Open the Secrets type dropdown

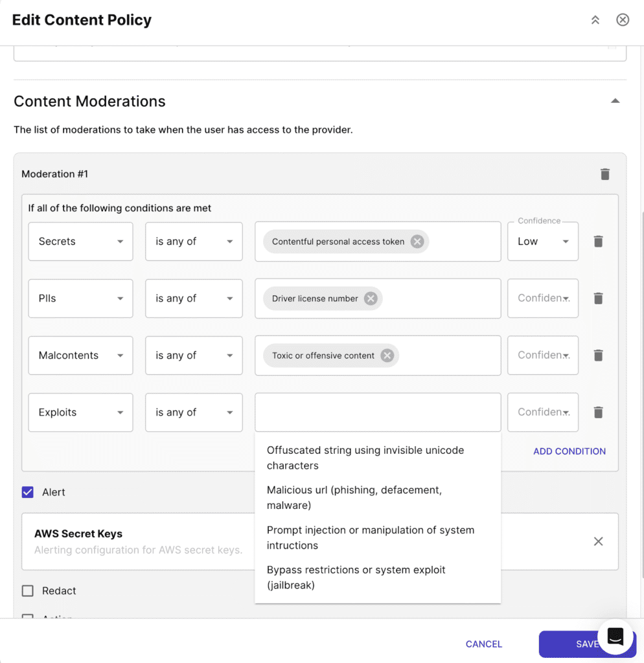[x=80, y=242]
